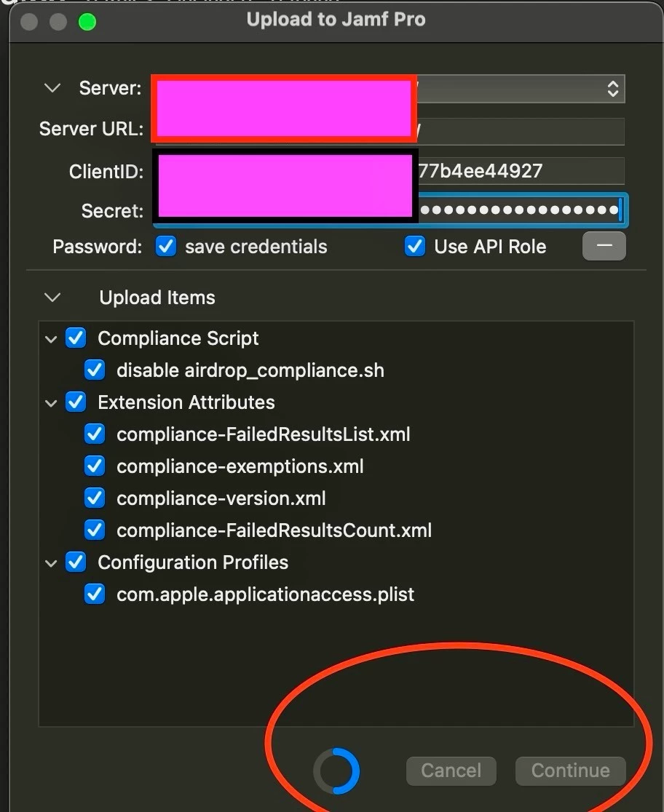This screenshot has height=812, width=664.
Task: Collapse the Upload Items section
Action: (52, 298)
